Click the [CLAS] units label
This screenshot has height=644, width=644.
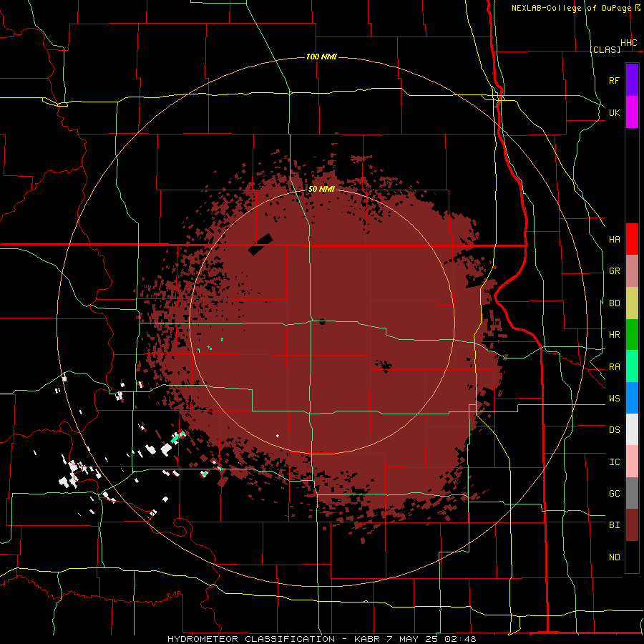(605, 49)
